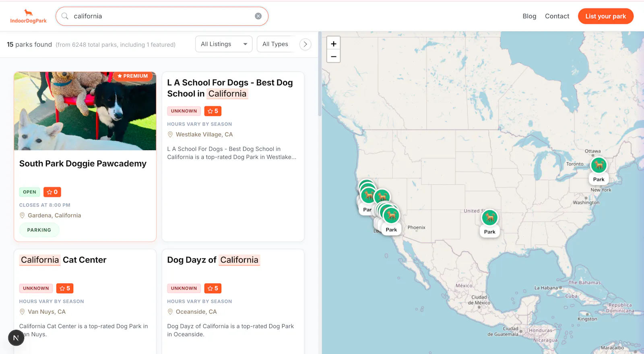
Task: Select park marker in central United States
Action: click(x=490, y=217)
